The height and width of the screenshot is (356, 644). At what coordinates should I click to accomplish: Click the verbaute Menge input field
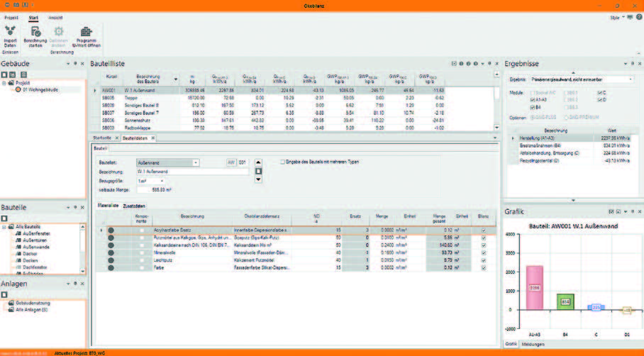point(155,190)
